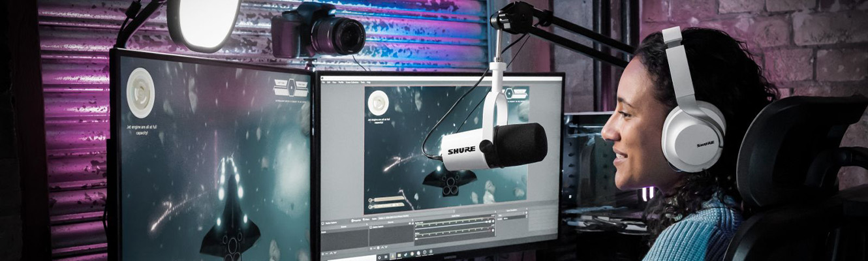Add a new source with plus icon
Screen dimensions: 868x261
[x=371, y=249]
